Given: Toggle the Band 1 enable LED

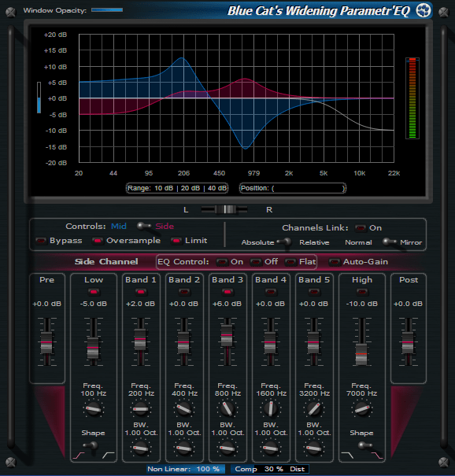Looking at the screenshot, I should tap(141, 292).
